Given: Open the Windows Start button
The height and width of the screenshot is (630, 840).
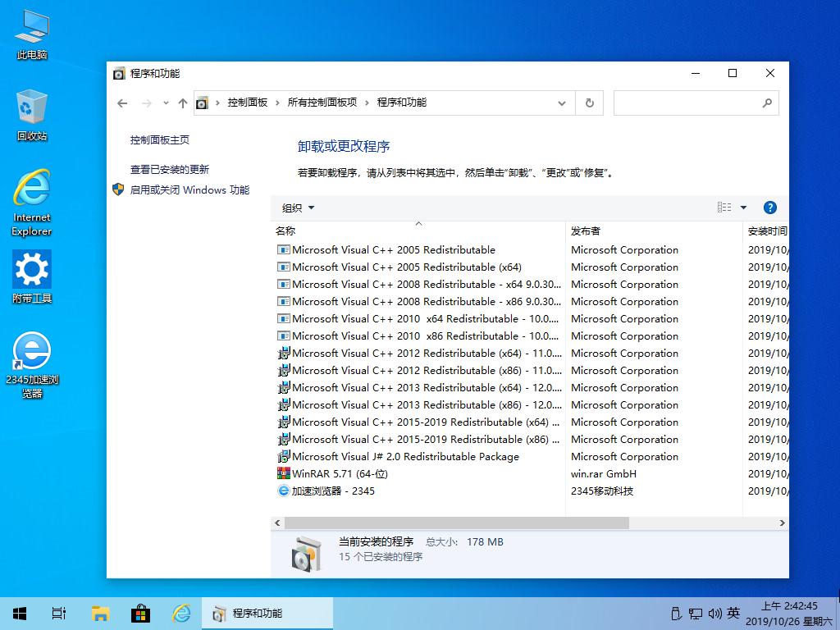Looking at the screenshot, I should click(x=20, y=614).
